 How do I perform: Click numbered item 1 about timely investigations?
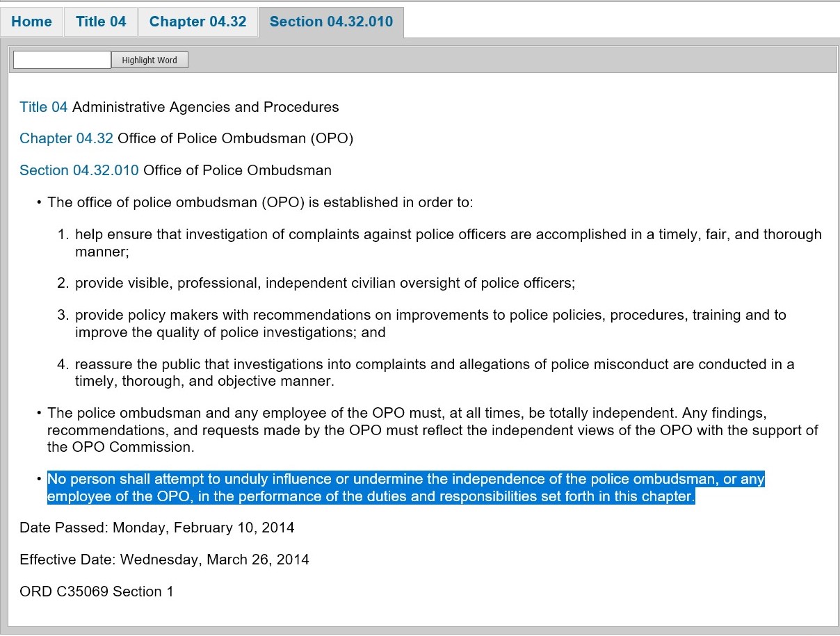point(448,243)
